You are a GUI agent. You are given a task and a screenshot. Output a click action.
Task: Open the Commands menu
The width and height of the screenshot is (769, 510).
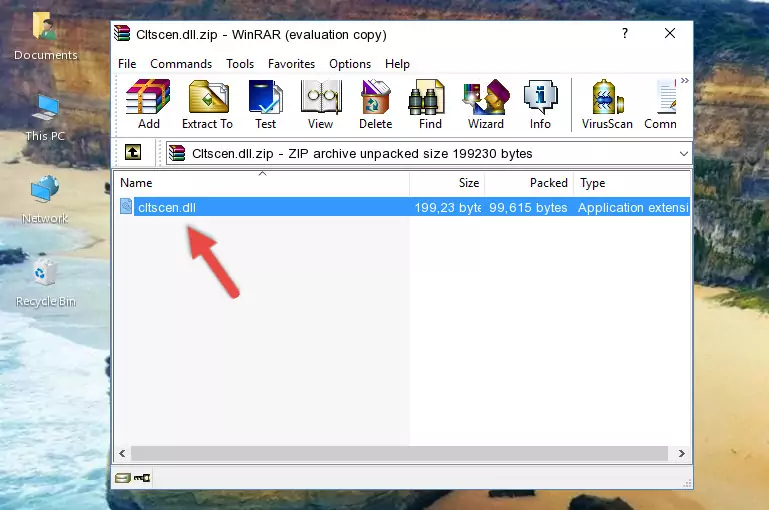point(181,64)
